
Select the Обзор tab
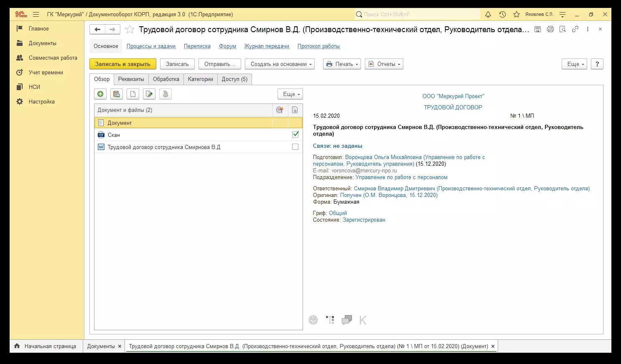(x=102, y=79)
